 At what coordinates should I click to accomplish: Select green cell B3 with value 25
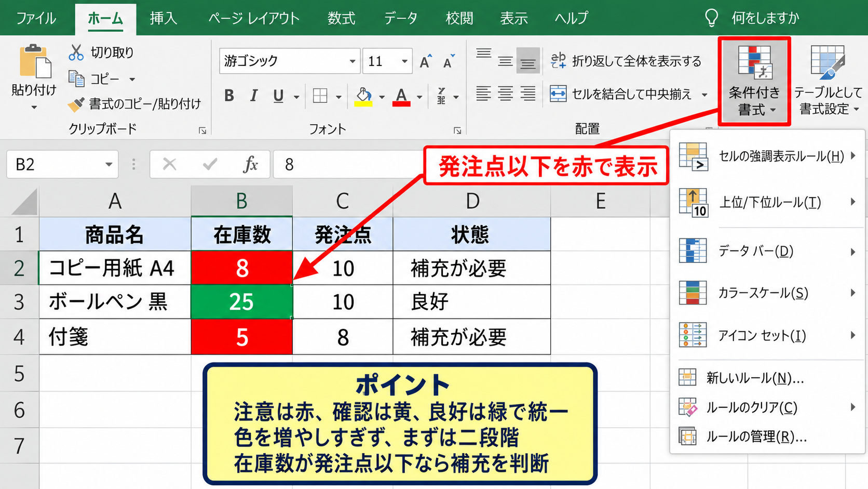point(242,301)
